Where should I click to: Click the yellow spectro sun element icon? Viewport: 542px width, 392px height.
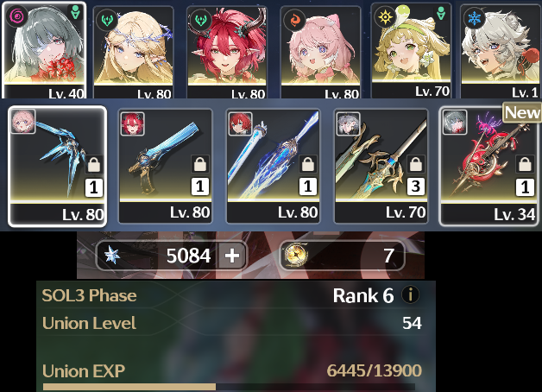[385, 16]
